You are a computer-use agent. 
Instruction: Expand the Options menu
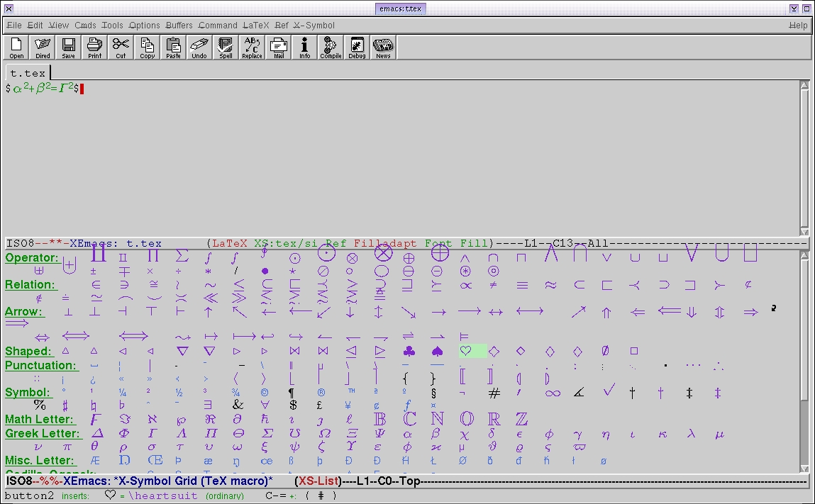coord(144,26)
